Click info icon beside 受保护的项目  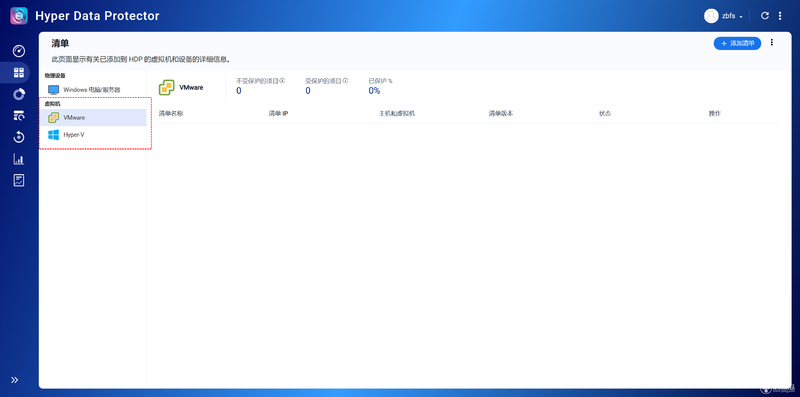(345, 81)
